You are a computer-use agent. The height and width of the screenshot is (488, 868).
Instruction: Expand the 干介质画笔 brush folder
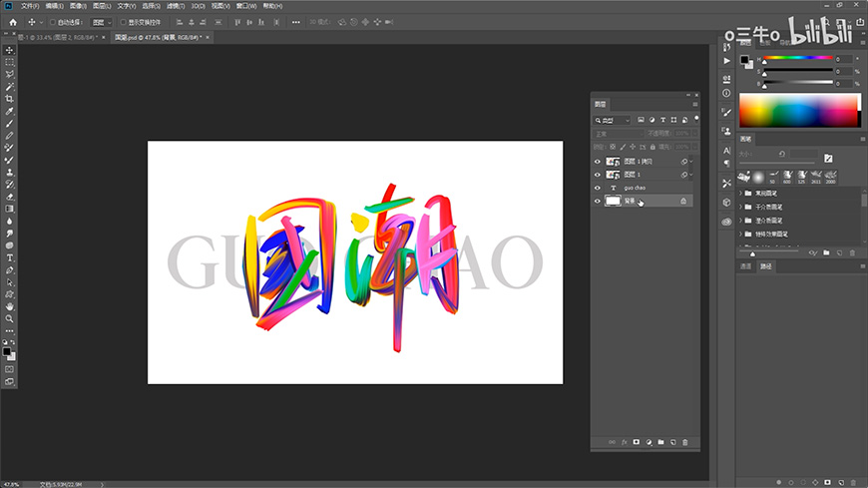click(741, 207)
